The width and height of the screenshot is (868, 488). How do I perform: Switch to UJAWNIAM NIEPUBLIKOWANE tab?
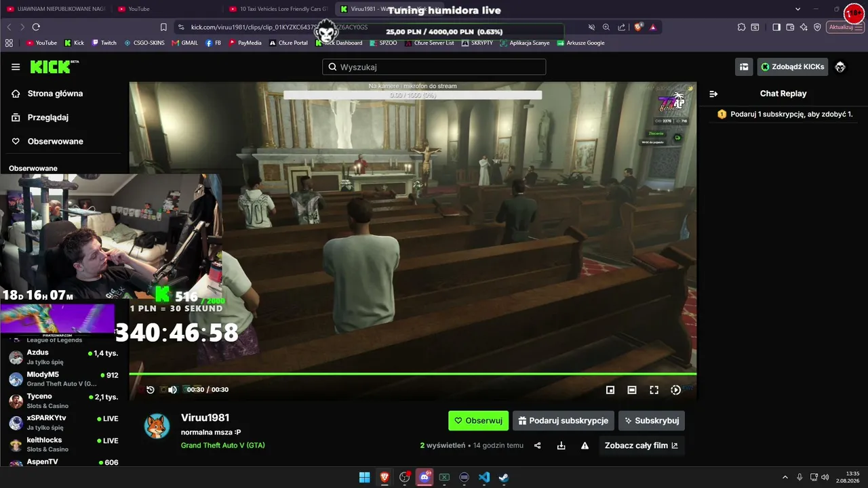click(56, 9)
